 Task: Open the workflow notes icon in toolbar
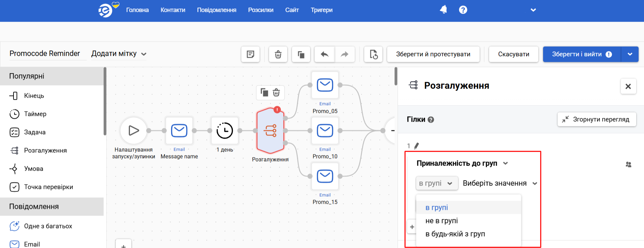click(250, 54)
